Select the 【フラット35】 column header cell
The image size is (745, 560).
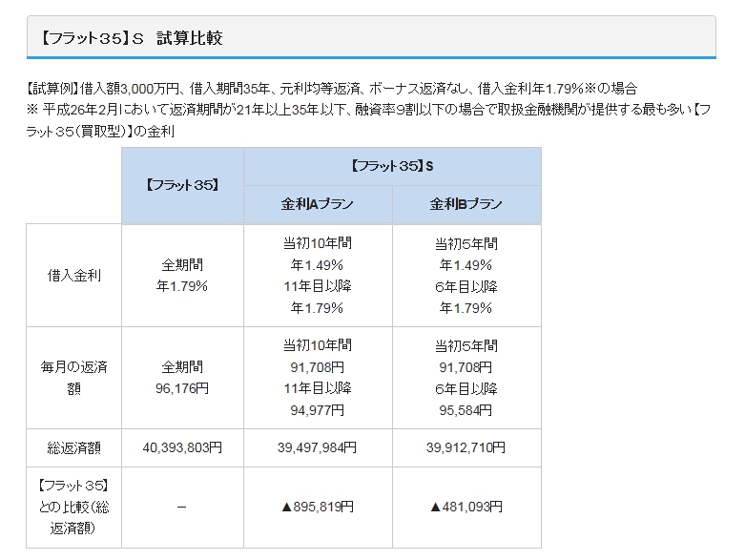pyautogui.click(x=182, y=185)
